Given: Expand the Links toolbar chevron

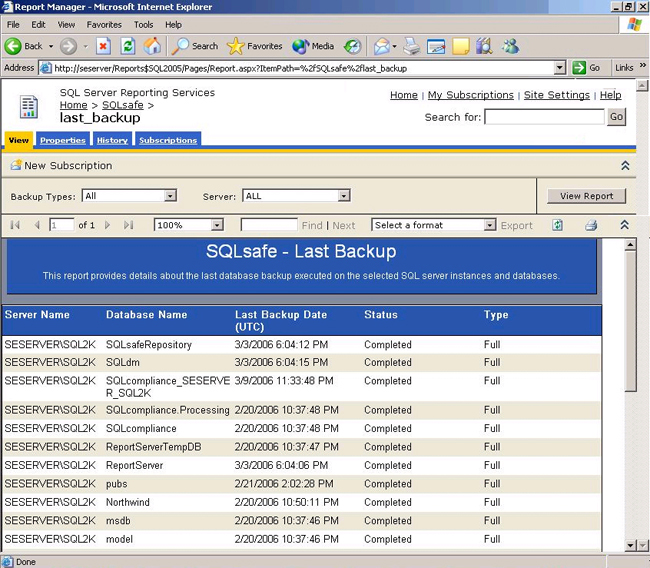Looking at the screenshot, I should [643, 66].
